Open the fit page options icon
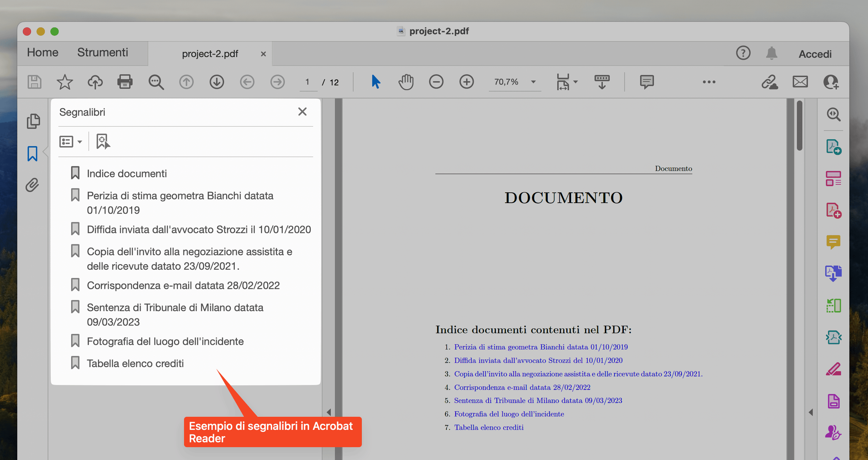Screen dimensions: 868x460 click(x=563, y=82)
